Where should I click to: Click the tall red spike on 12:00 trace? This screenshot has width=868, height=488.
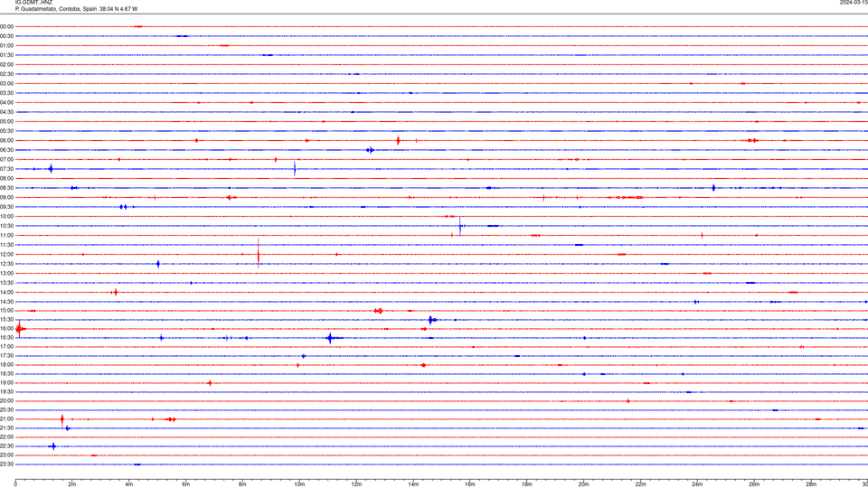[259, 253]
